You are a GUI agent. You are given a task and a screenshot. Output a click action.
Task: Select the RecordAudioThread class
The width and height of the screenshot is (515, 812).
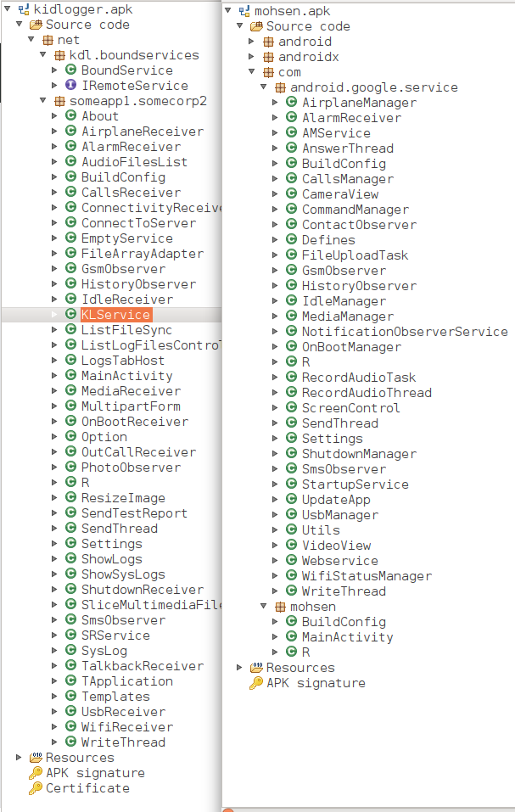(367, 393)
